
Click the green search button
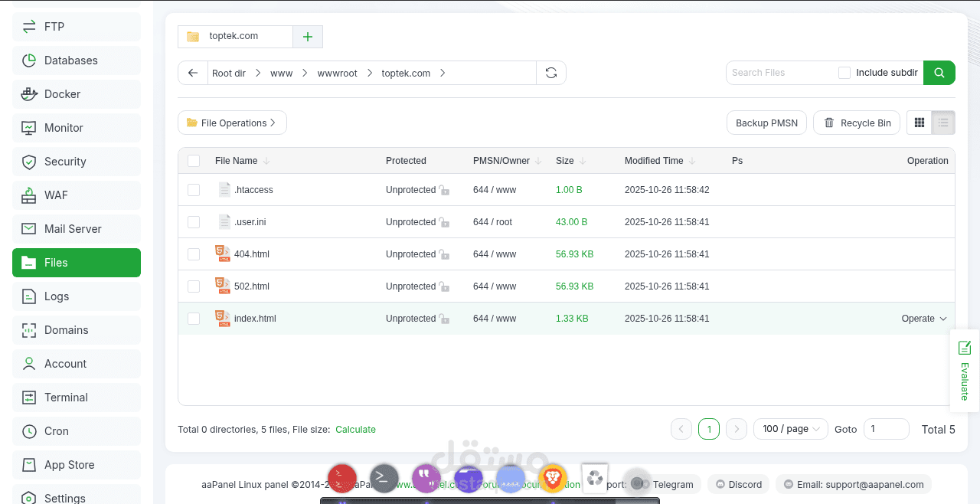coord(939,73)
